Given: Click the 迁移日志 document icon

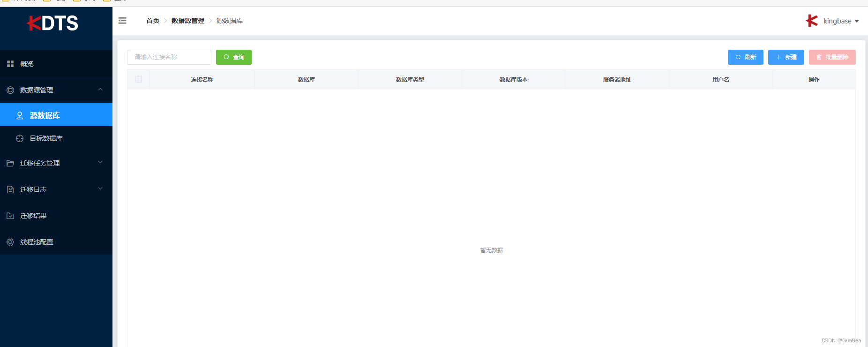Looking at the screenshot, I should 10,189.
